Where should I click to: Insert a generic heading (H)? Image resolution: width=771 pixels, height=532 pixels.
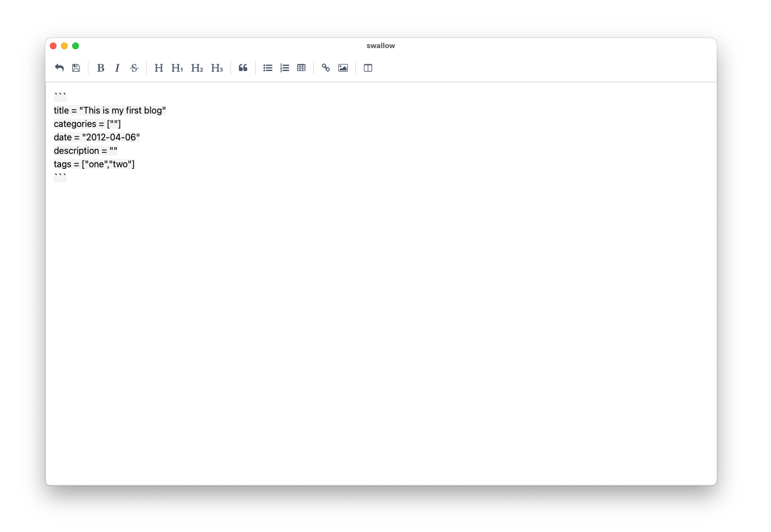pos(159,68)
